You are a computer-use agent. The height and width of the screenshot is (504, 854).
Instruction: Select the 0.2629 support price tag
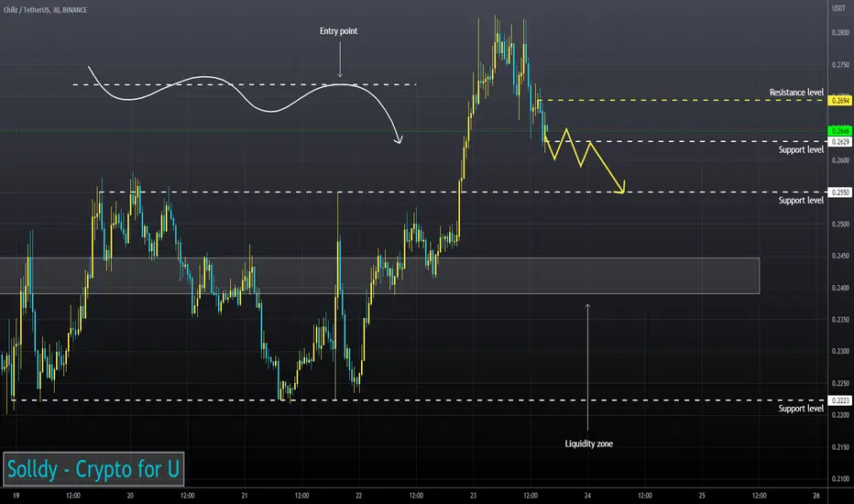840,142
